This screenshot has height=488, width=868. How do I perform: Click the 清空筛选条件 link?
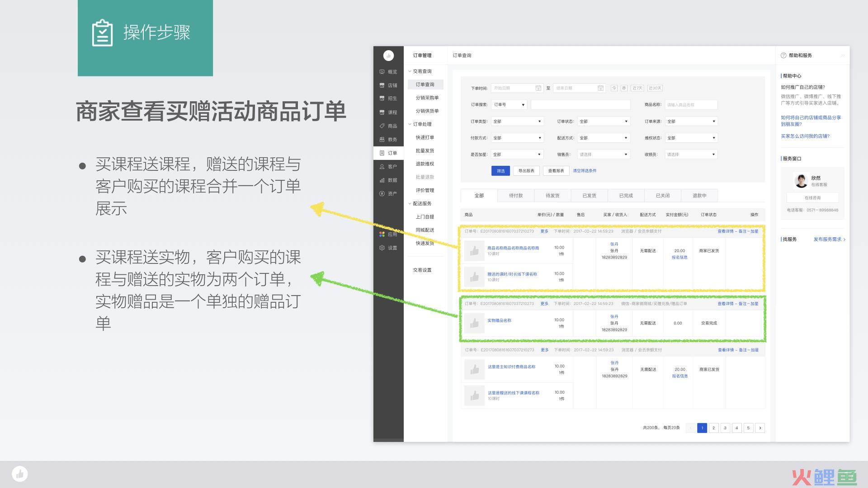click(585, 171)
